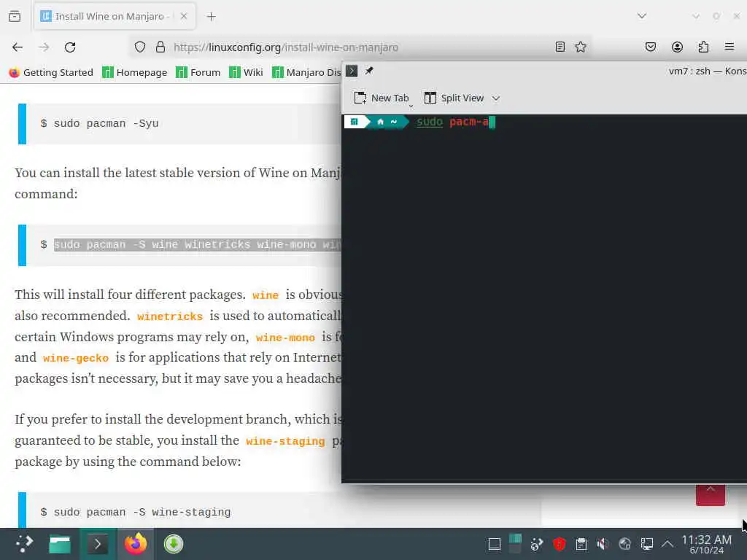Click the virtual desktop pager
This screenshot has width=747, height=560.
tap(515, 544)
